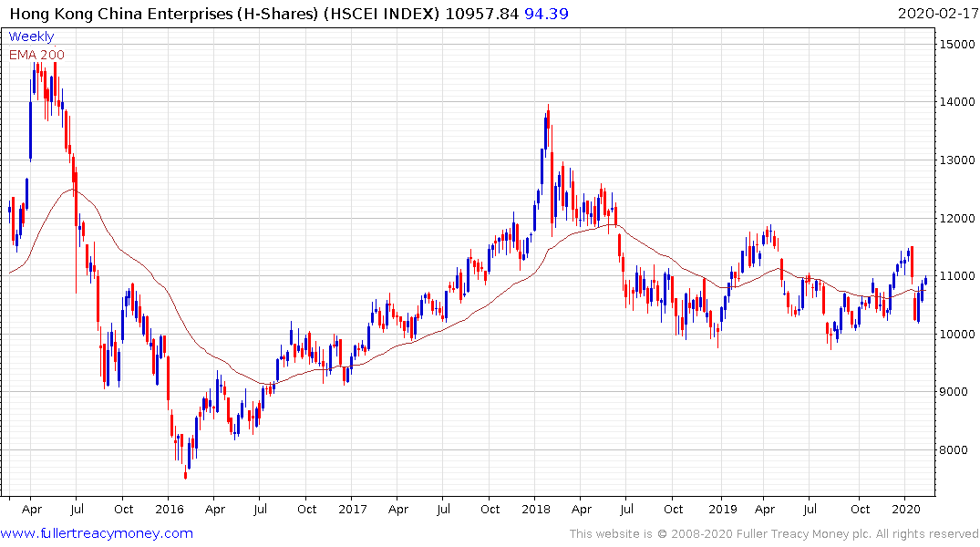Select the 2016 year marker on time axis
980x547 pixels.
click(170, 509)
